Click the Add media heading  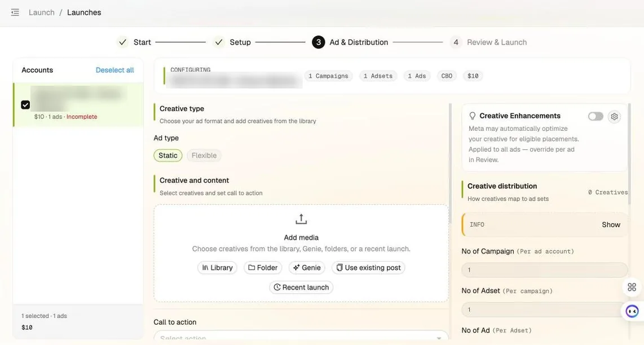301,237
